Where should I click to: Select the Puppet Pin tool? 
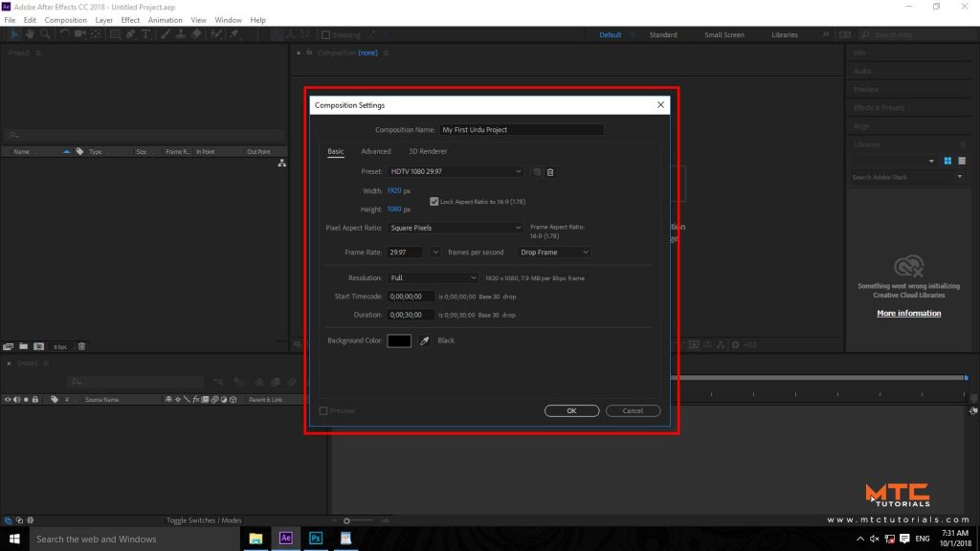pyautogui.click(x=234, y=34)
